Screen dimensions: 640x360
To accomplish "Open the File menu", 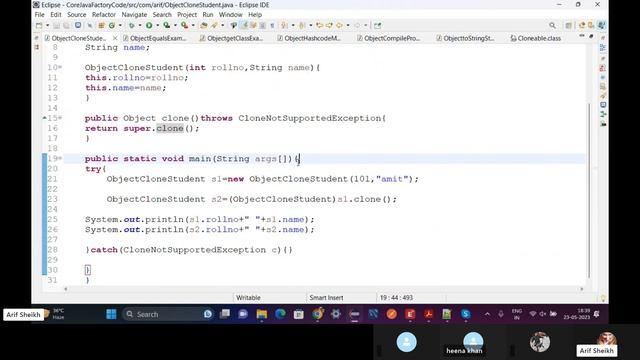I will pyautogui.click(x=40, y=15).
